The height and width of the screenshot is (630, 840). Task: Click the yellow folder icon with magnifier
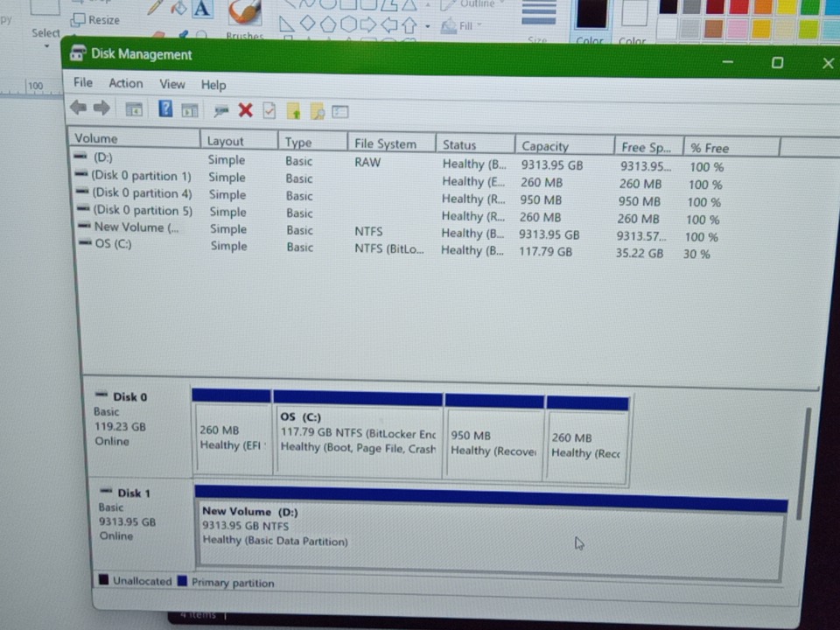pyautogui.click(x=317, y=112)
